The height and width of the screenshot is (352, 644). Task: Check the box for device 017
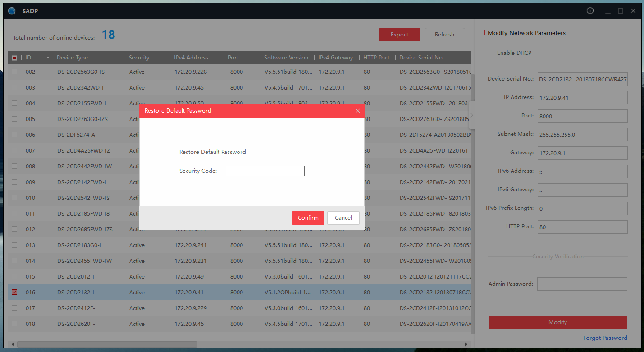pyautogui.click(x=14, y=308)
